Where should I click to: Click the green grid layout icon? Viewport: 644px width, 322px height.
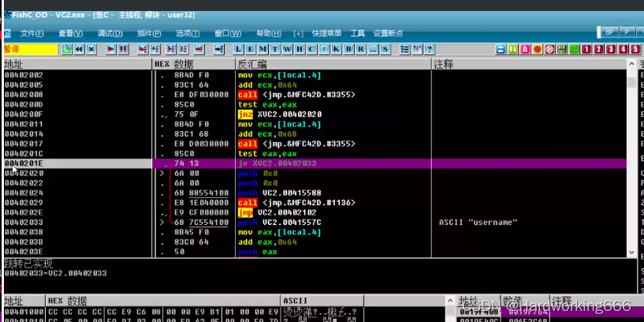click(574, 50)
